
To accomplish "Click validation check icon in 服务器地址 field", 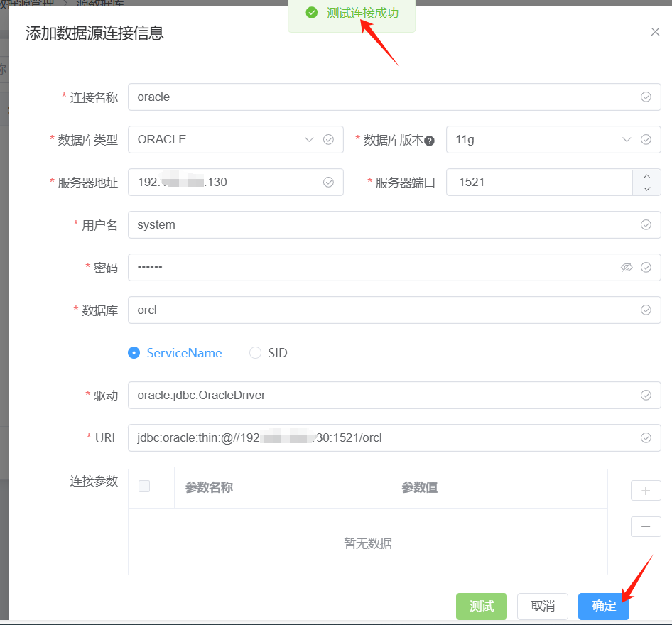I will tap(328, 182).
